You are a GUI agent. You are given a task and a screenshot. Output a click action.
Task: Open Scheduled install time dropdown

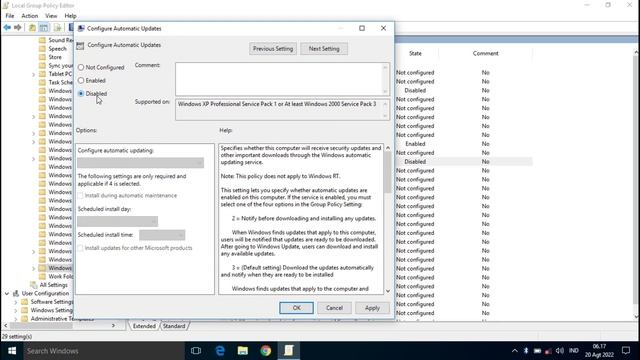[162, 235]
